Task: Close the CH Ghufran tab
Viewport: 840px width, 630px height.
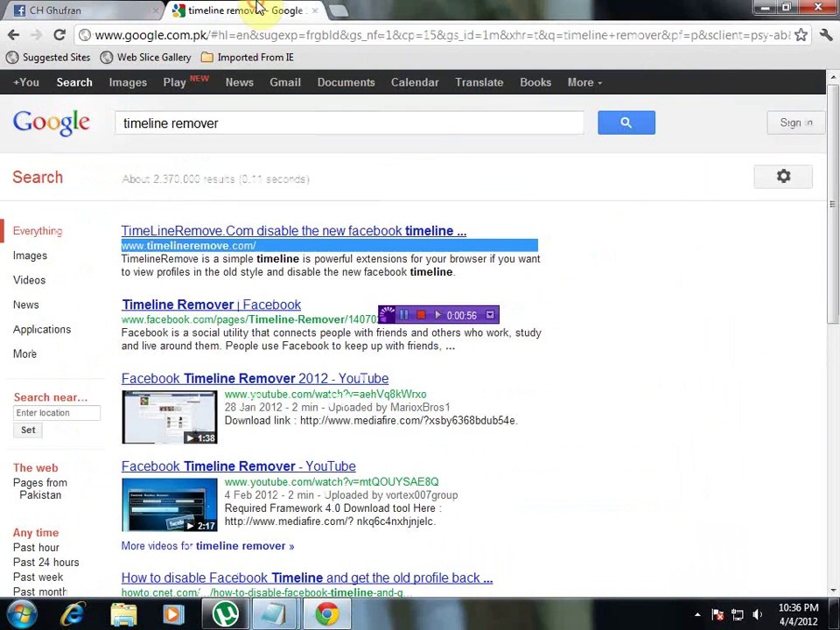Action: pos(155,10)
